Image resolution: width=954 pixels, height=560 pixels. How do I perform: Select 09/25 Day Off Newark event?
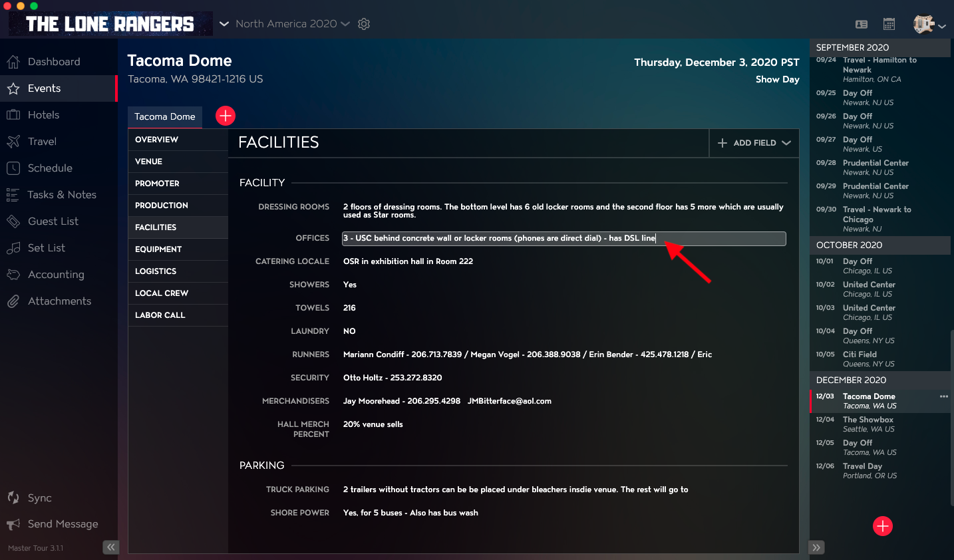pyautogui.click(x=879, y=98)
